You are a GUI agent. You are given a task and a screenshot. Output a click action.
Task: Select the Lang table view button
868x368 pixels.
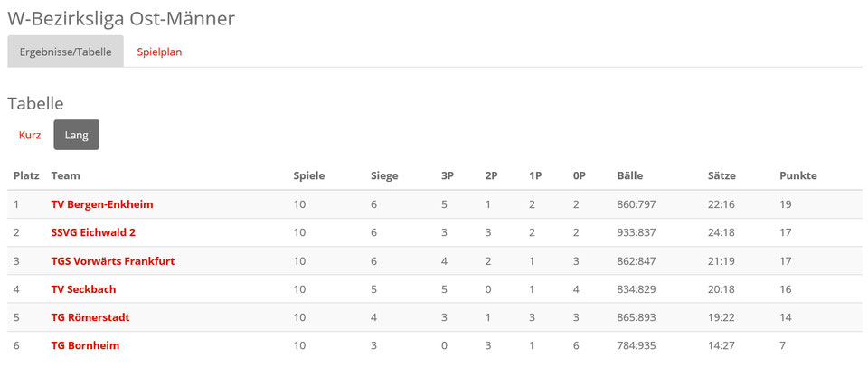pyautogui.click(x=76, y=135)
